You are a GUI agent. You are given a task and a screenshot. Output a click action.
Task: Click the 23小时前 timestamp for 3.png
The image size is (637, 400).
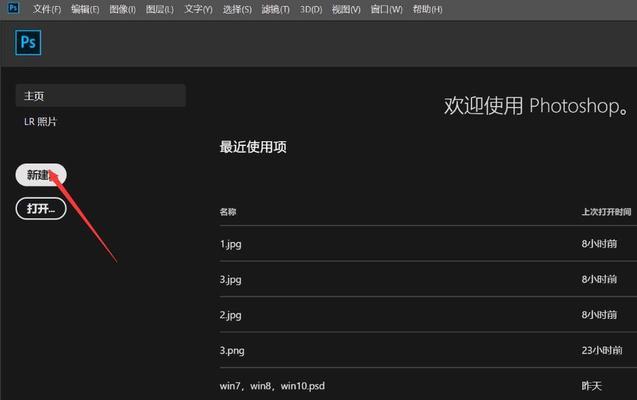(602, 350)
